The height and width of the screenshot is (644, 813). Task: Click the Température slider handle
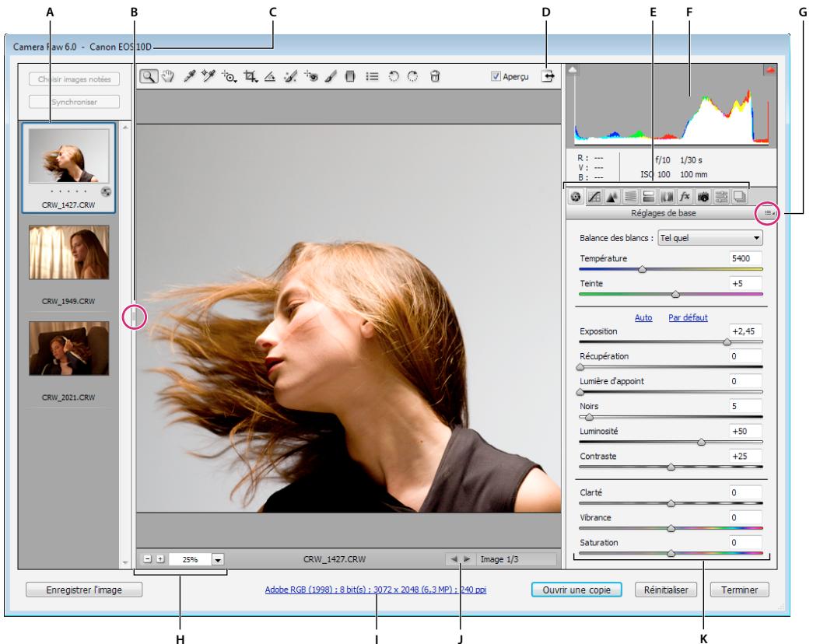[642, 270]
